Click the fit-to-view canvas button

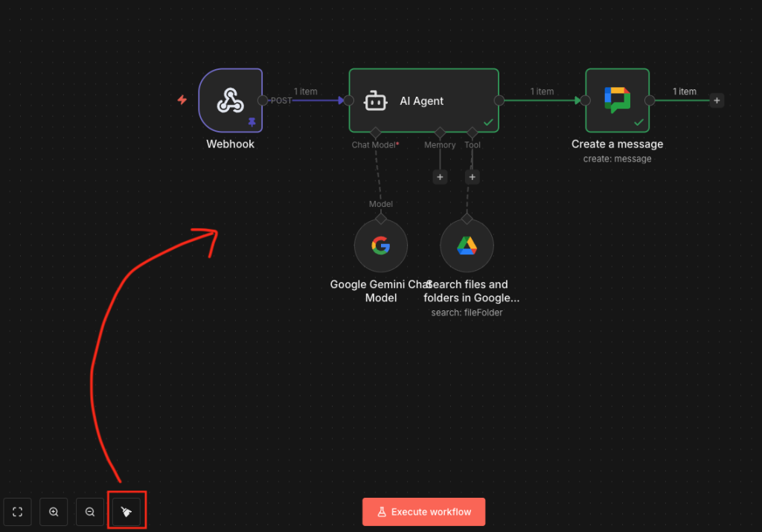(x=18, y=512)
